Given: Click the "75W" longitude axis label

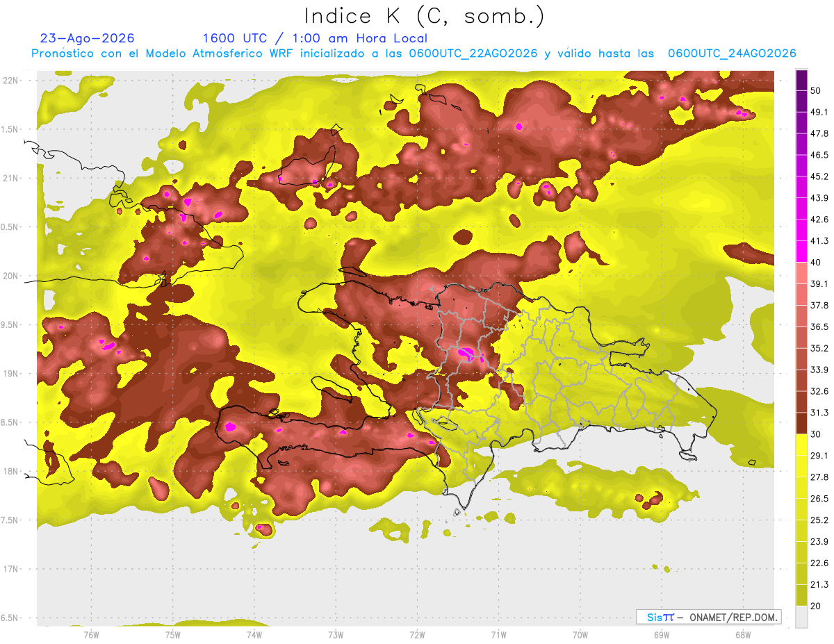Looking at the screenshot, I should pyautogui.click(x=172, y=634).
